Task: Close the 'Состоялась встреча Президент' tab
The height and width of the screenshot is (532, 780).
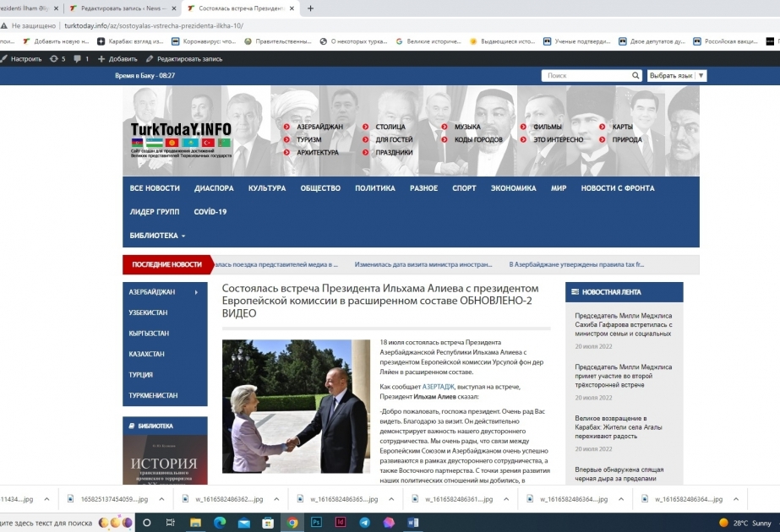Action: pos(292,8)
